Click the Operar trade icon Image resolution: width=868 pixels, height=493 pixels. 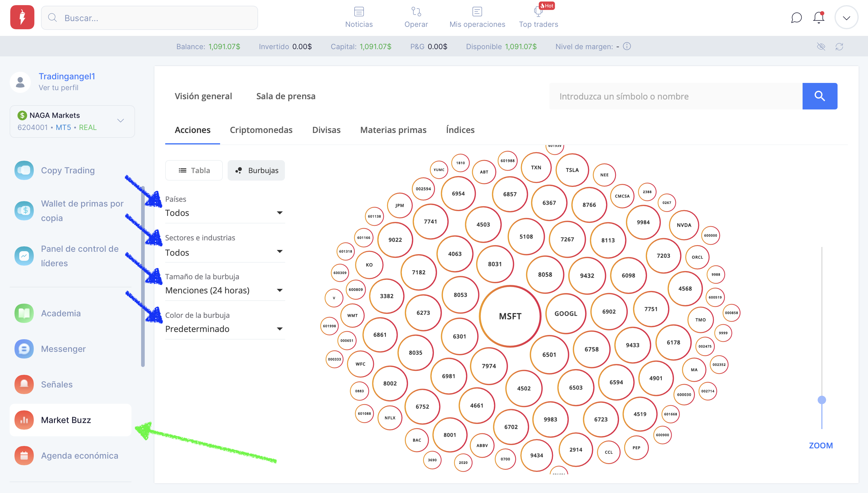coord(416,12)
